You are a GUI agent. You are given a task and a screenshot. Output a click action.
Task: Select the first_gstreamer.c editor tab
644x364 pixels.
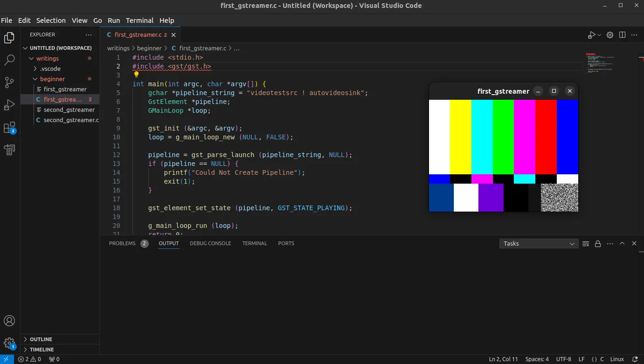click(x=140, y=35)
